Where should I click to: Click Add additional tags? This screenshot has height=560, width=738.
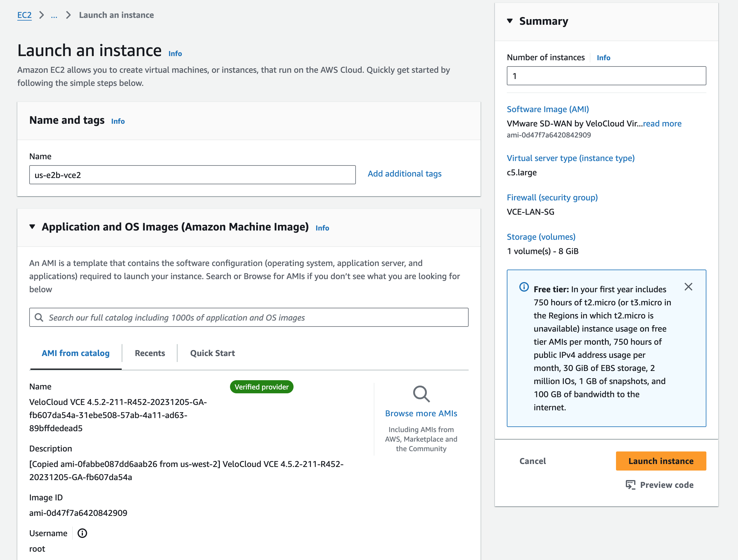(405, 174)
